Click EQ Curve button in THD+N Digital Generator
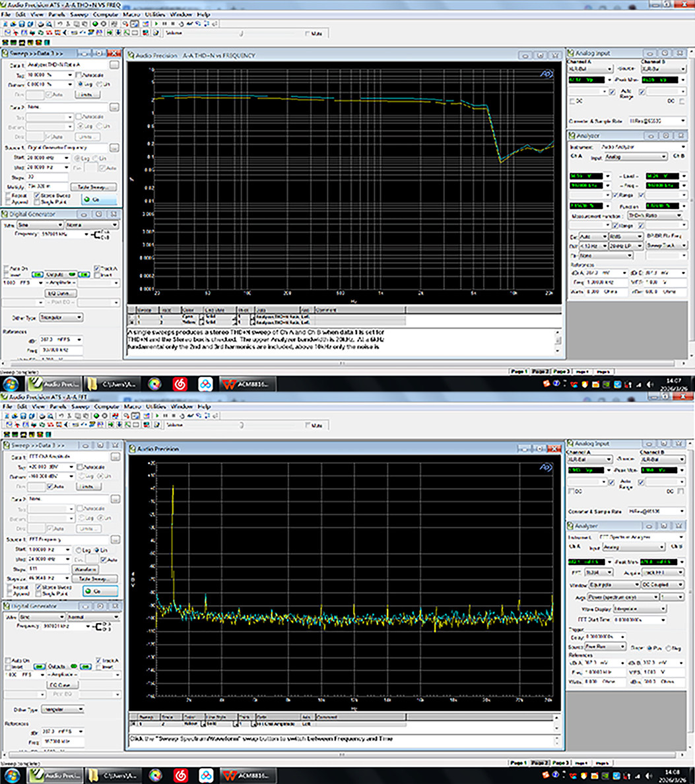Viewport: 695px width, 784px height. pyautogui.click(x=60, y=293)
